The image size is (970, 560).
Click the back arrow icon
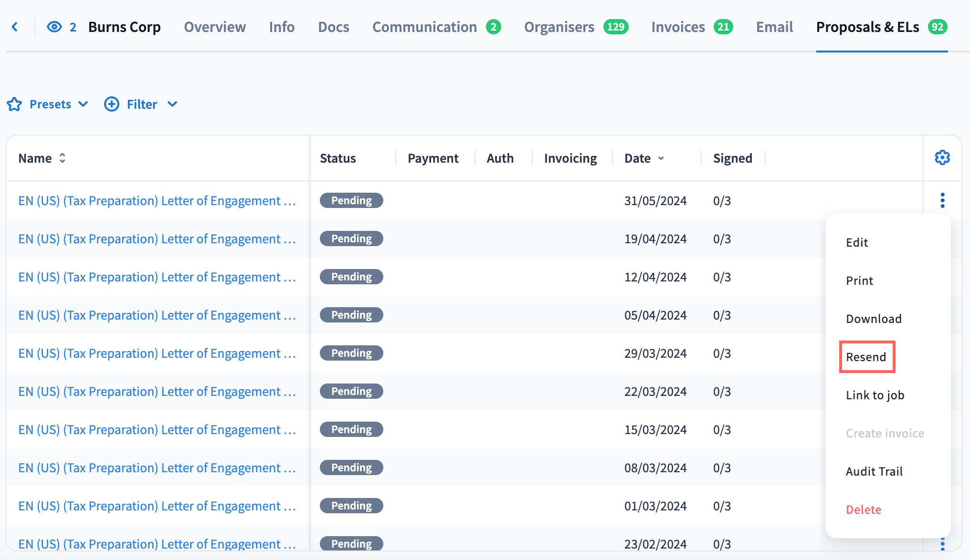pos(15,27)
